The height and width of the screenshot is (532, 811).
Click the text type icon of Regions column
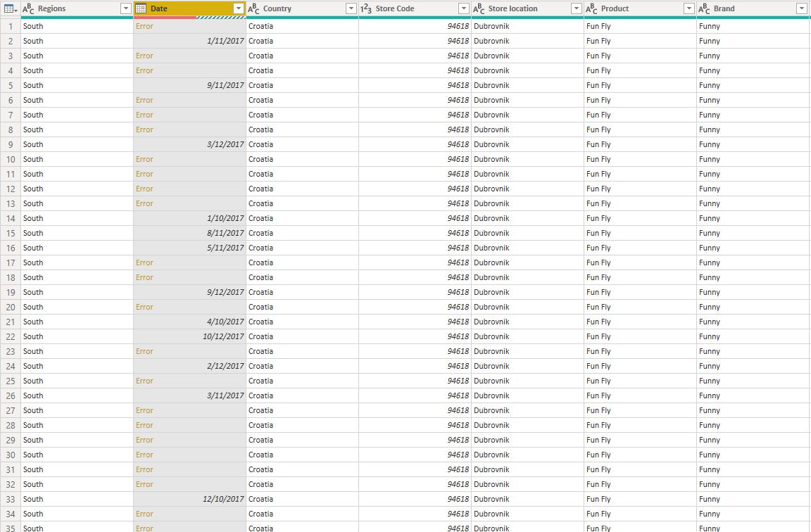point(28,8)
